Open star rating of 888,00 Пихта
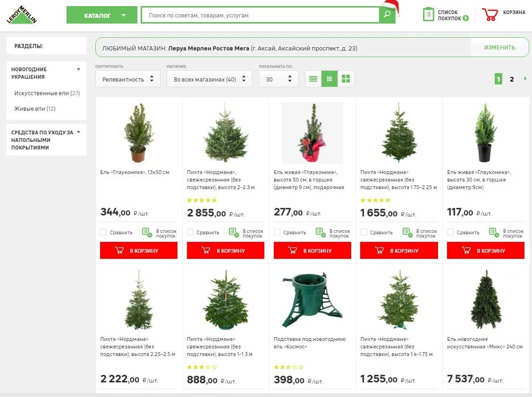This screenshot has height=397, width=532. (x=202, y=367)
